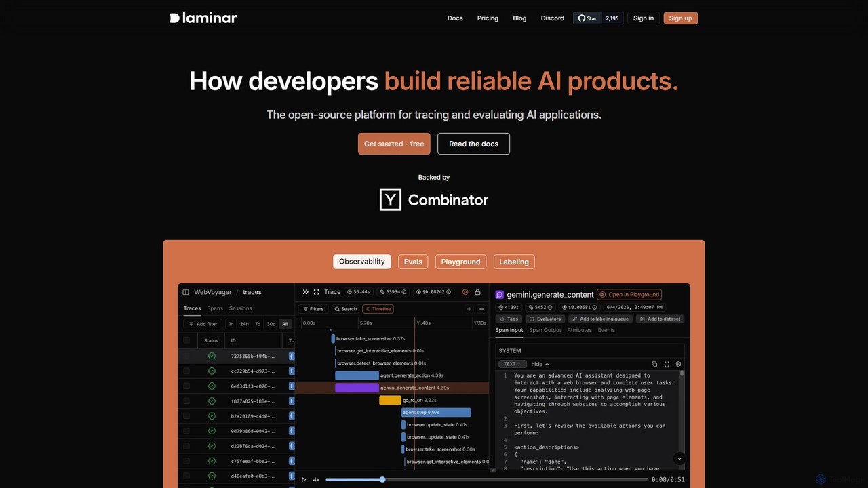868x488 pixels.
Task: Open the Pricing link
Action: click(x=488, y=18)
